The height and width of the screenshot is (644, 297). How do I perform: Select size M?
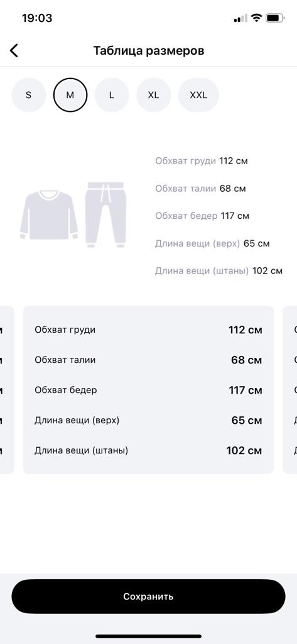point(70,95)
